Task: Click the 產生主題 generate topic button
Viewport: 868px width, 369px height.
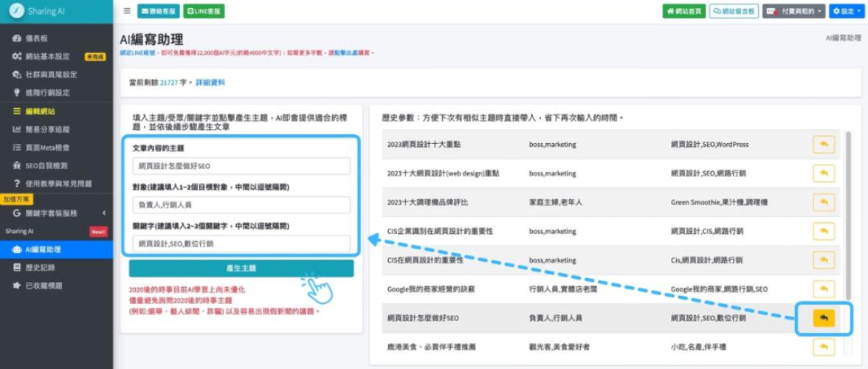Action: 241,269
